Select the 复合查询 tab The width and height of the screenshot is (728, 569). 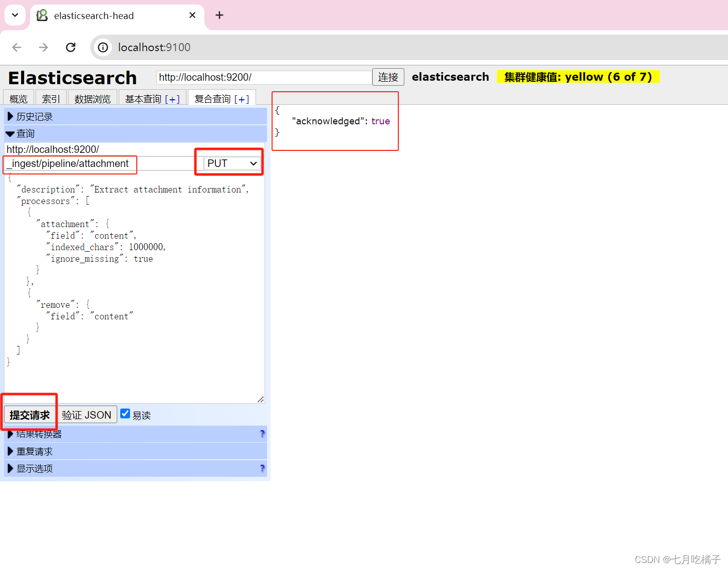[213, 99]
